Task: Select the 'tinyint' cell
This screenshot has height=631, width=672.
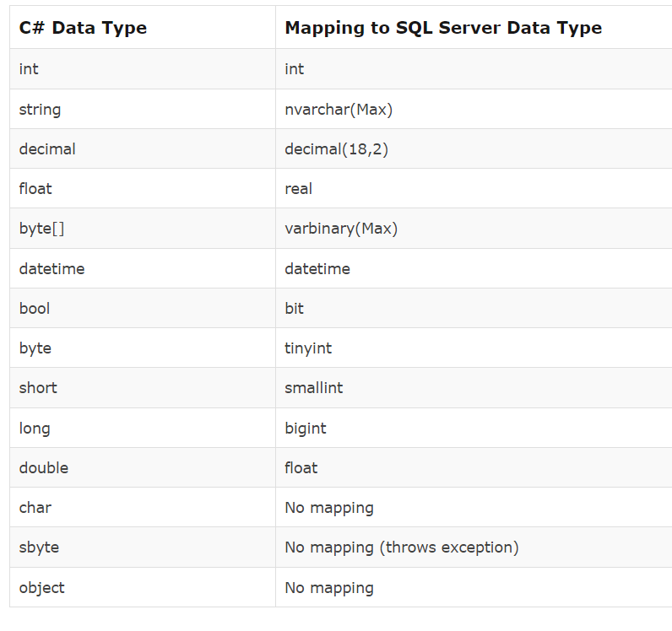Action: [x=474, y=348]
